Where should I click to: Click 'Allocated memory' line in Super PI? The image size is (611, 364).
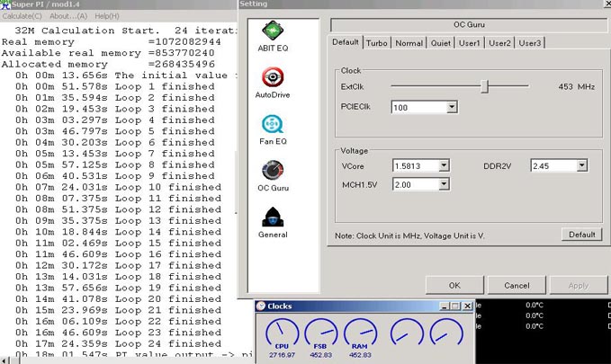108,64
